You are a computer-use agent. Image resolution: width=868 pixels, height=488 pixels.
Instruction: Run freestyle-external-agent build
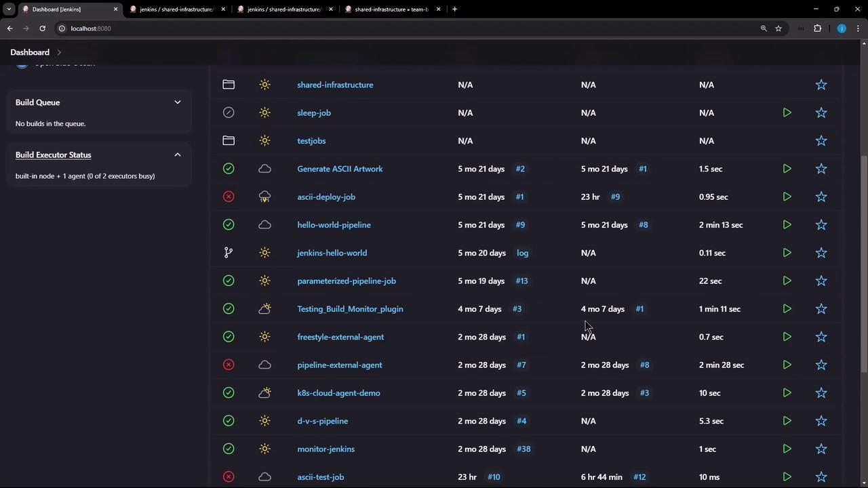[787, 337]
